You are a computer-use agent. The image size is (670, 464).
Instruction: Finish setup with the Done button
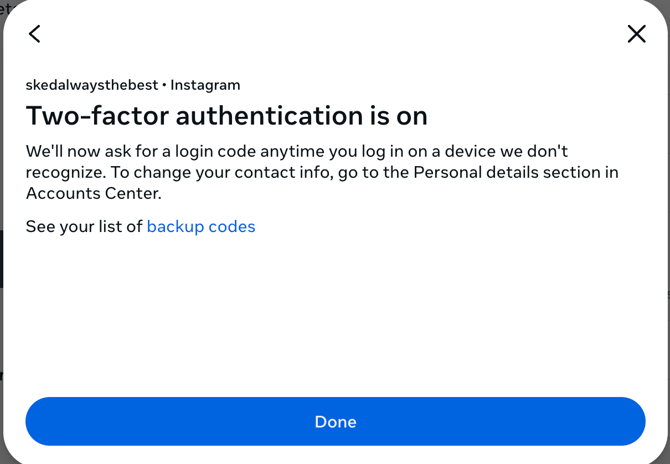click(335, 421)
